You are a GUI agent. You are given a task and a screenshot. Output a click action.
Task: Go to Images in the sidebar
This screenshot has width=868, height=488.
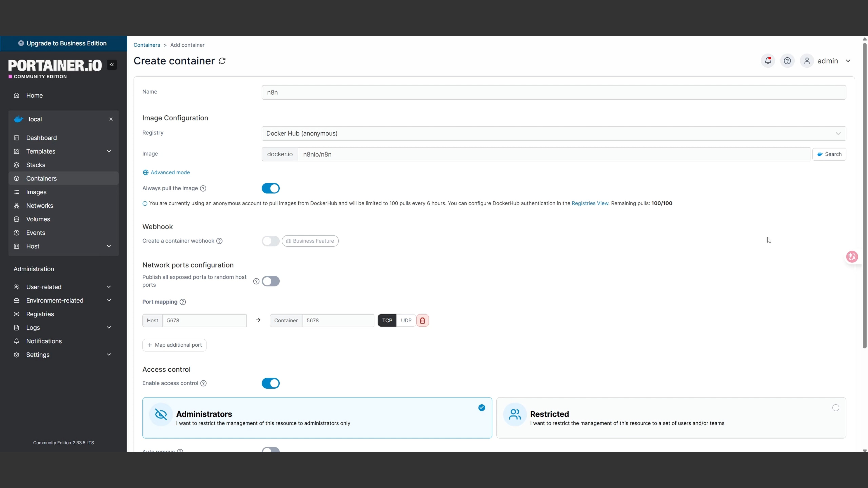pos(36,192)
